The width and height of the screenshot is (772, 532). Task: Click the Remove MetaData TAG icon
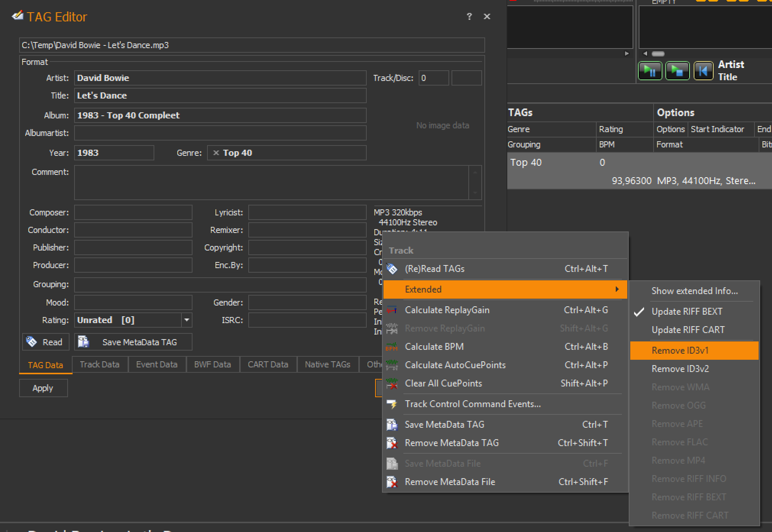pyautogui.click(x=392, y=443)
